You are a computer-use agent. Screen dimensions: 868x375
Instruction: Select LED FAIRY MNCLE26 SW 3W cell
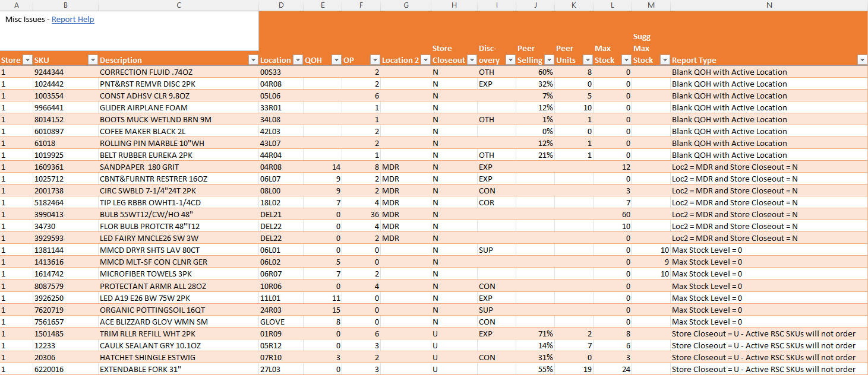(178, 238)
